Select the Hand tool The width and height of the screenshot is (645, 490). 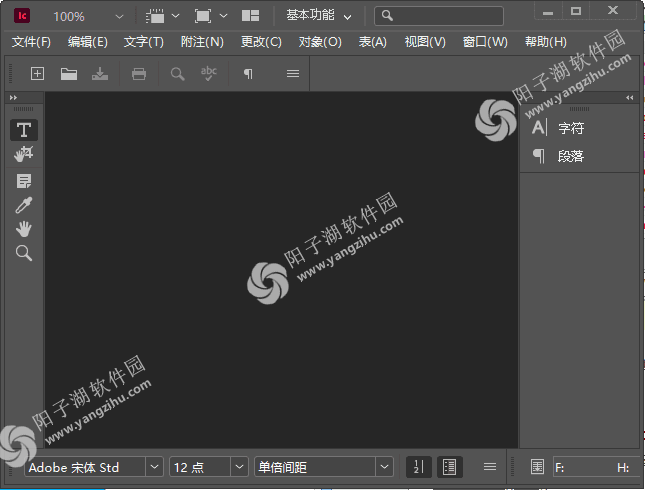(x=24, y=229)
